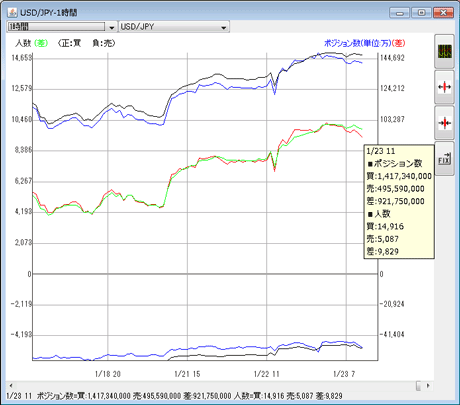The width and height of the screenshot is (460, 405).
Task: Click 売:495,590,000 in the tooltip
Action: [395, 189]
